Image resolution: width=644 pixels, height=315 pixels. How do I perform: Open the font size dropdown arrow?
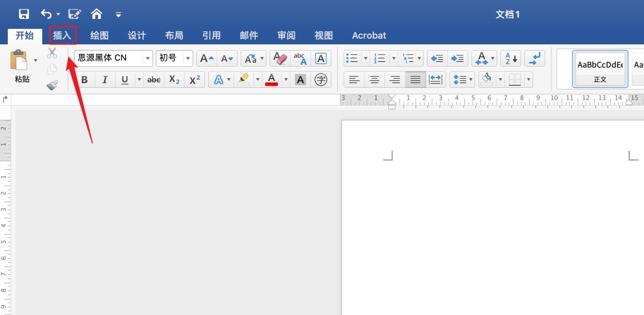coord(188,58)
